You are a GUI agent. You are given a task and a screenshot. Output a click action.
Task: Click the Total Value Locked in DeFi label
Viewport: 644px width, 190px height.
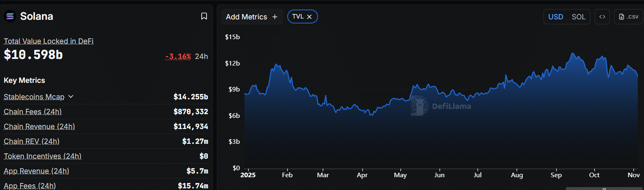pos(49,41)
